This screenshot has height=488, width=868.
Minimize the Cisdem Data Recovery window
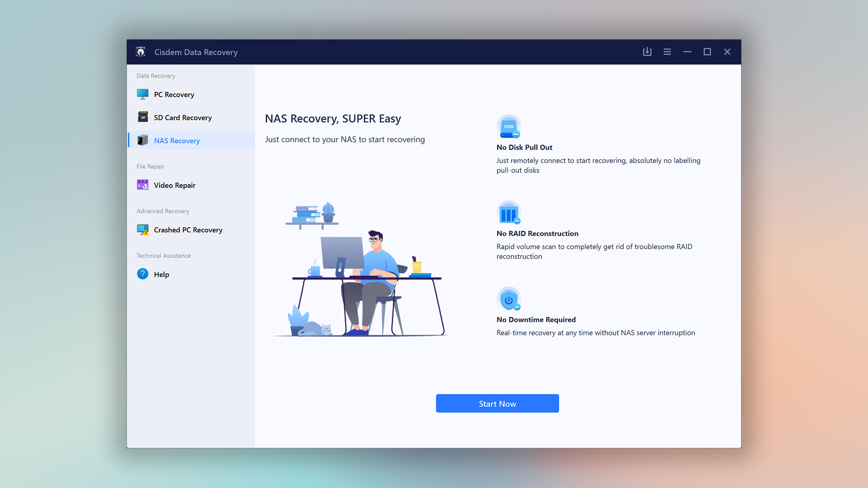687,52
